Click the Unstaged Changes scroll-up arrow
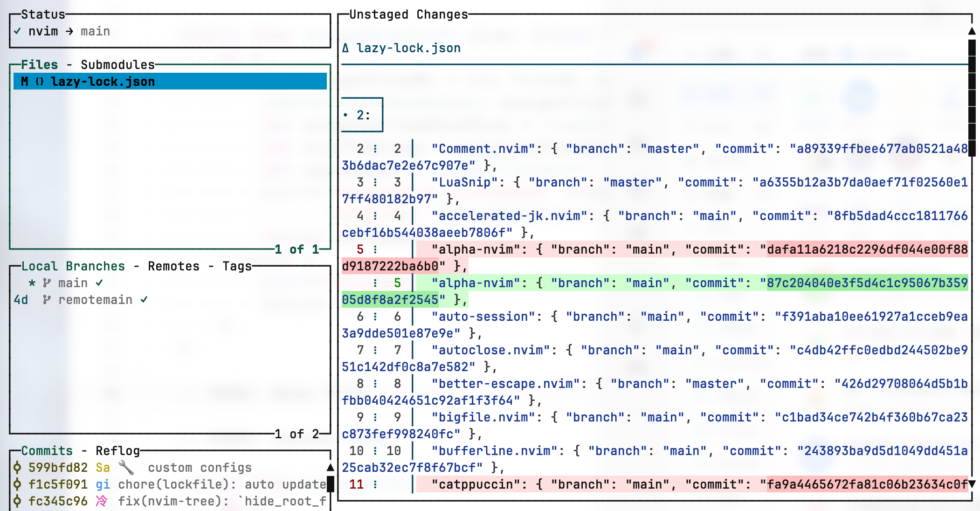 pos(972,31)
